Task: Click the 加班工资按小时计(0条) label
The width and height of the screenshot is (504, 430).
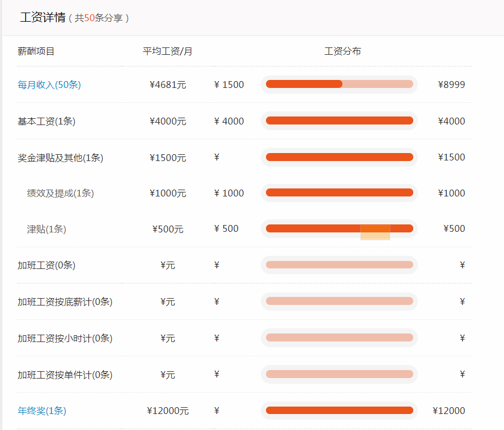Action: (65, 338)
